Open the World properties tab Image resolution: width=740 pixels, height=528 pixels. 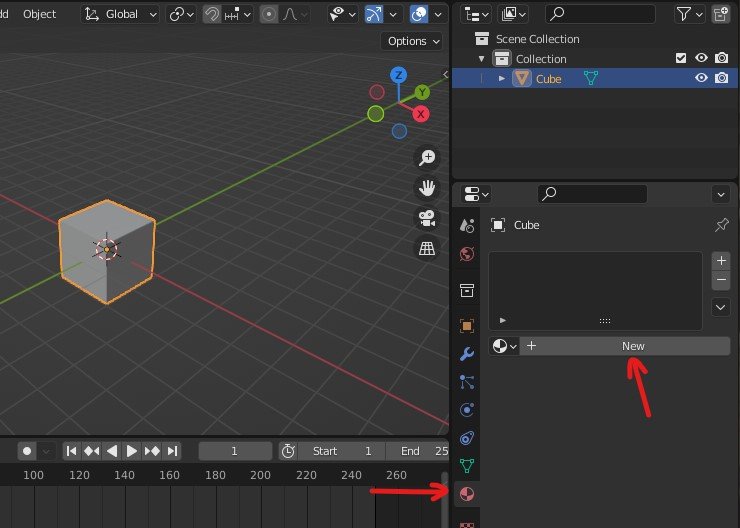(467, 254)
